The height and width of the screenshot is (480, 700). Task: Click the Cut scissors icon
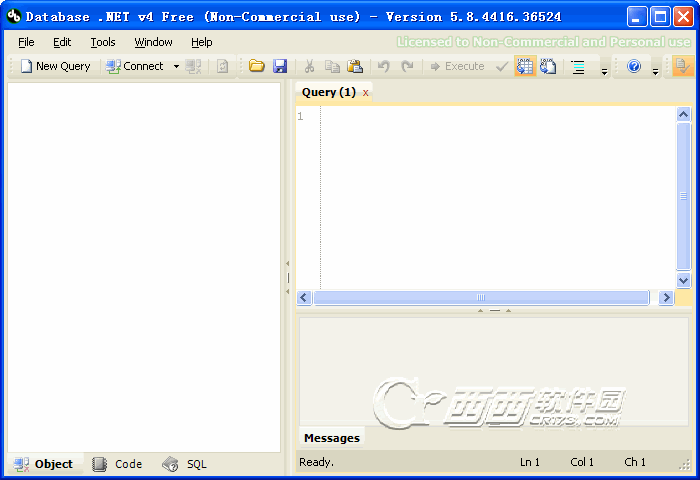309,66
